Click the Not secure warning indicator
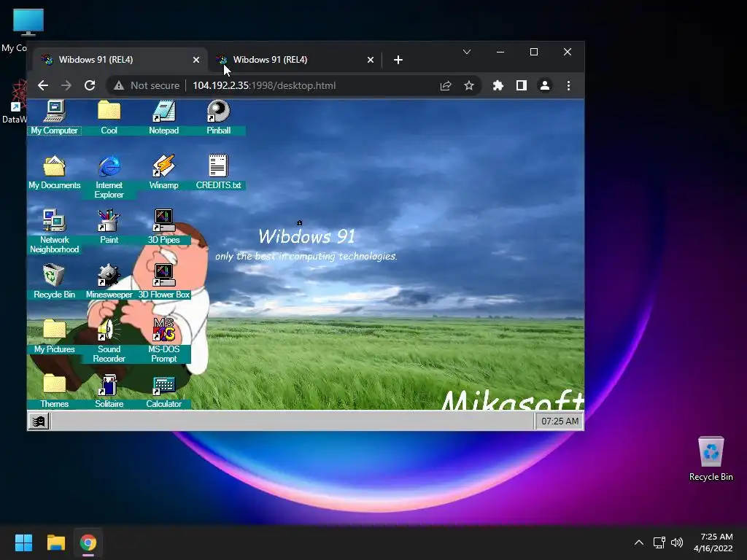Image resolution: width=747 pixels, height=560 pixels. (x=146, y=86)
